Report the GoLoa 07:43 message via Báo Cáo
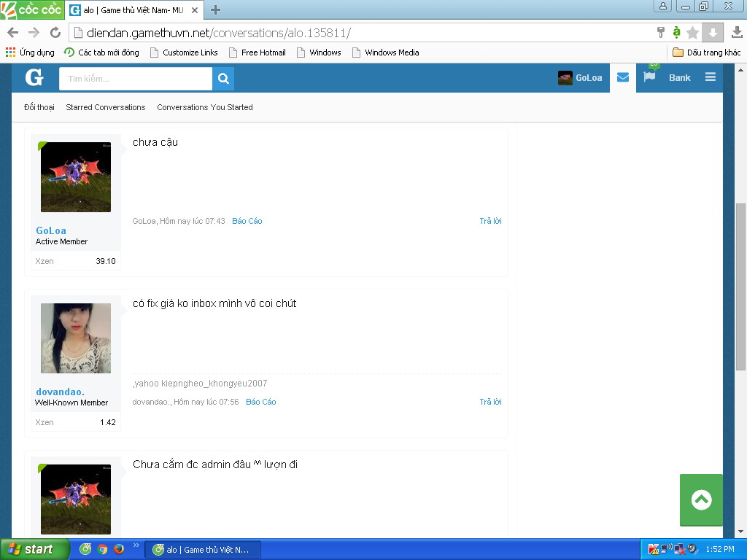 point(247,221)
